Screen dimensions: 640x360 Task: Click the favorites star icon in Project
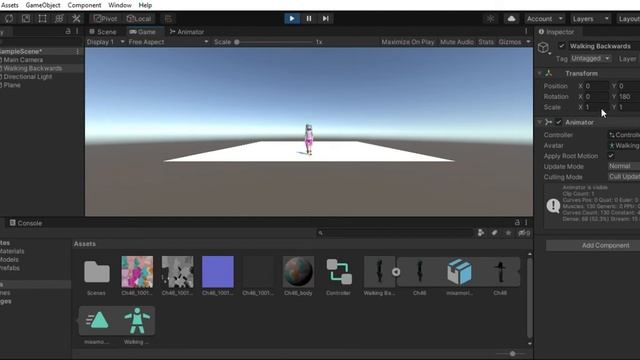tap(508, 233)
